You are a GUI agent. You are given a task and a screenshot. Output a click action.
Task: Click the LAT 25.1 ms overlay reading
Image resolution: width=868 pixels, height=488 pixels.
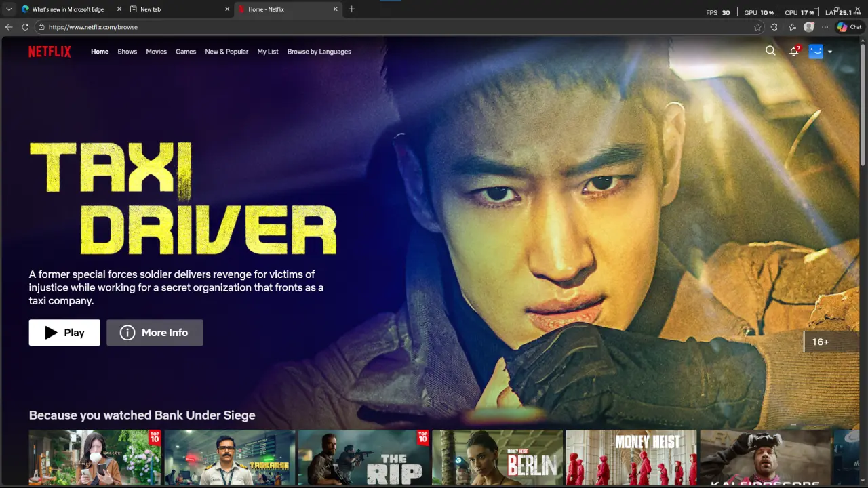pyautogui.click(x=843, y=12)
